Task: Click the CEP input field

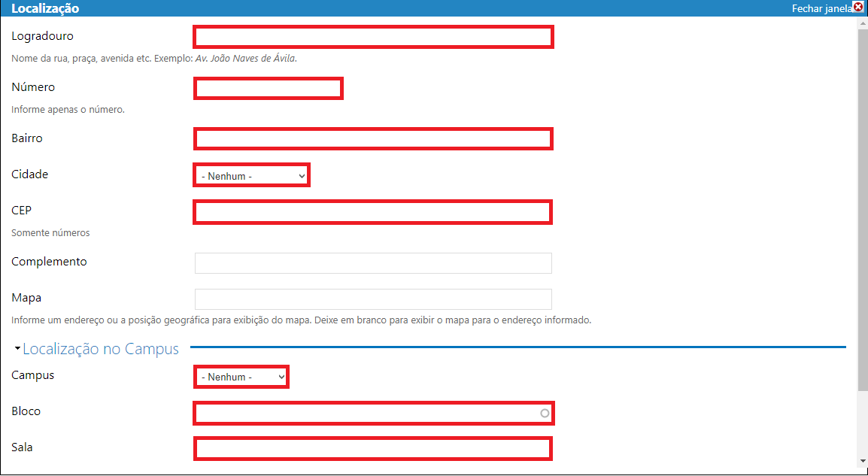Action: (x=373, y=212)
